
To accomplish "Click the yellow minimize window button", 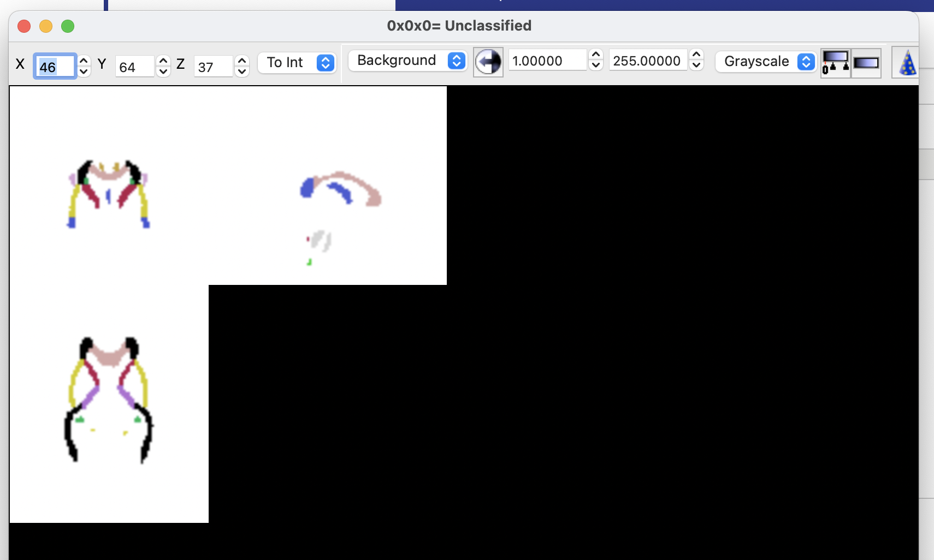I will click(x=46, y=26).
